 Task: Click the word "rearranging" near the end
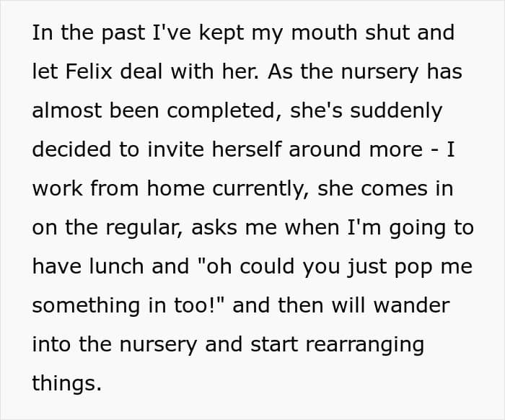point(364,346)
